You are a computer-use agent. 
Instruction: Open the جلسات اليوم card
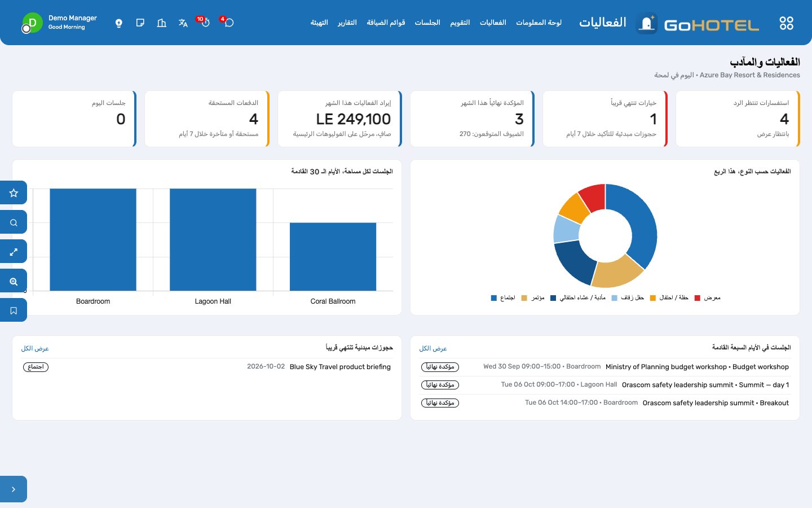point(74,119)
